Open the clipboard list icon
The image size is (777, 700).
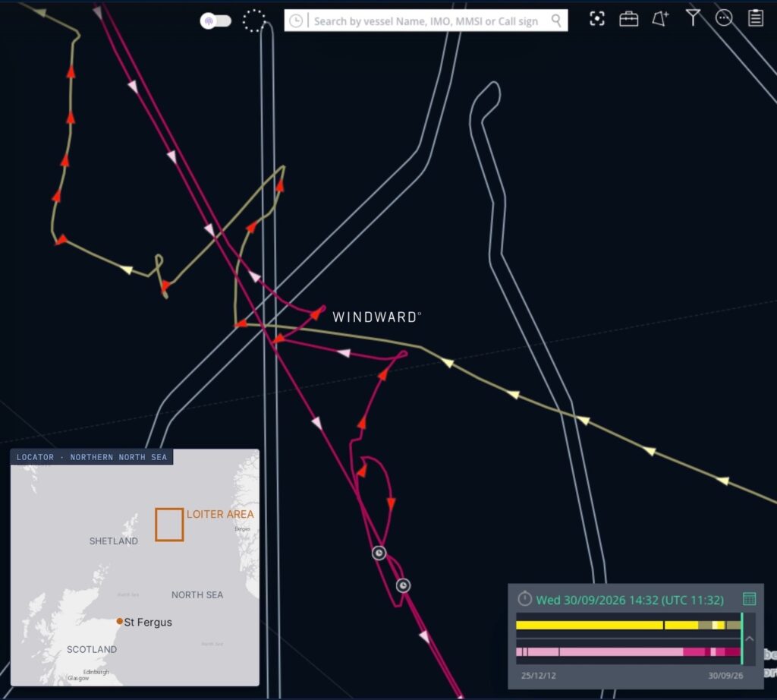[756, 18]
